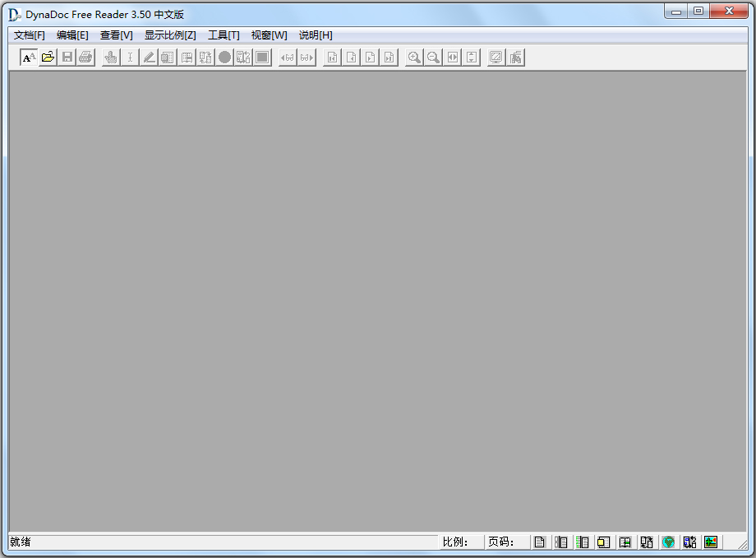The image size is (756, 558).
Task: Select the text cursor selection tool
Action: 130,57
